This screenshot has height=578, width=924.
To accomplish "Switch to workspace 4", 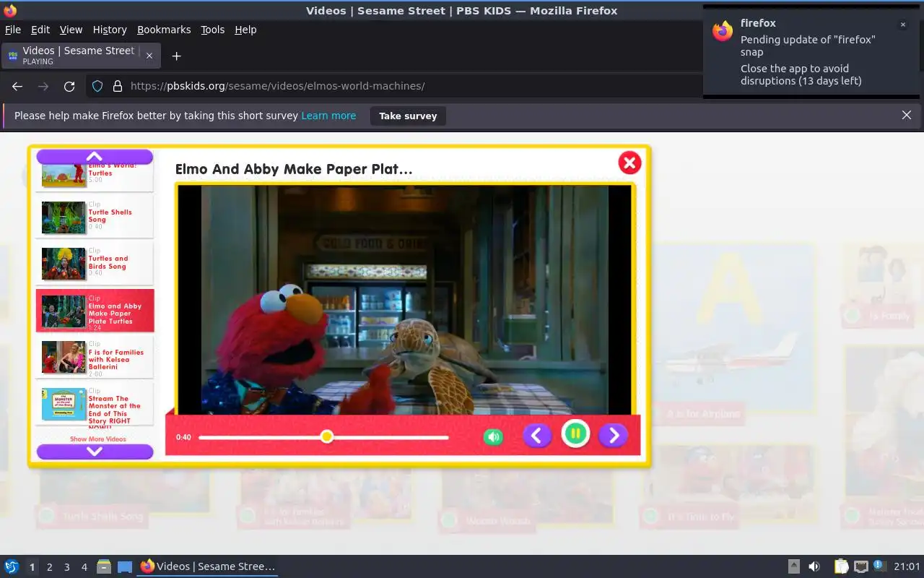I will click(x=84, y=567).
